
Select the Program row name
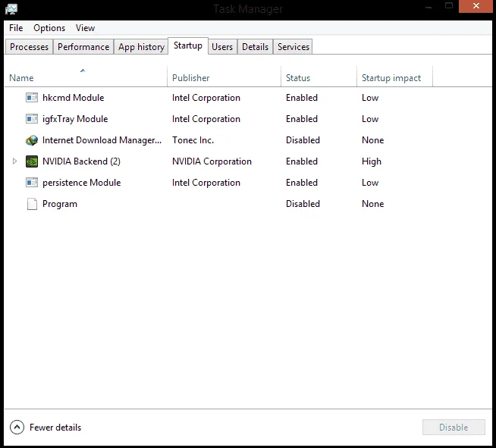click(x=60, y=204)
